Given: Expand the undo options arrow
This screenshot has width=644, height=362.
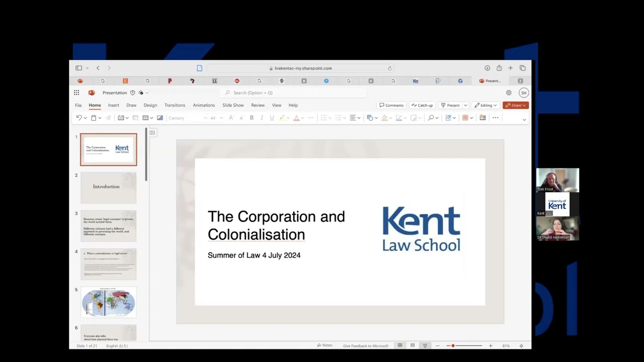Looking at the screenshot, I should (85, 118).
